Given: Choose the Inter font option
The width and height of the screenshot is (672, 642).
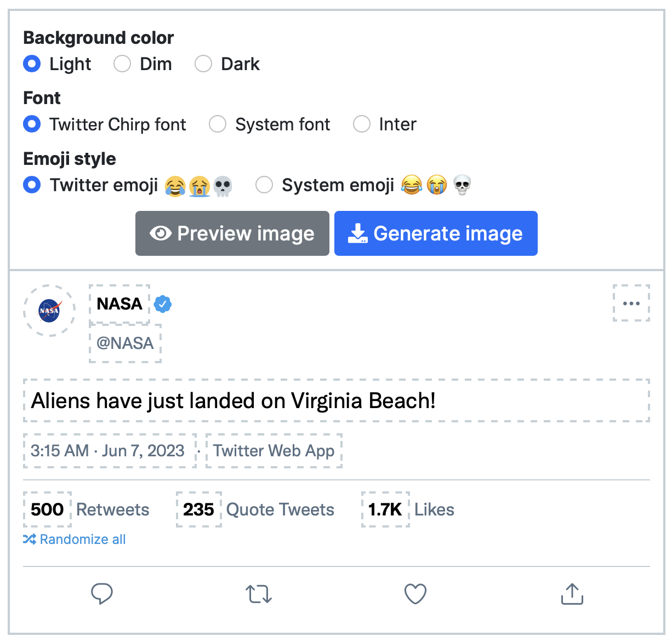Looking at the screenshot, I should (x=362, y=124).
